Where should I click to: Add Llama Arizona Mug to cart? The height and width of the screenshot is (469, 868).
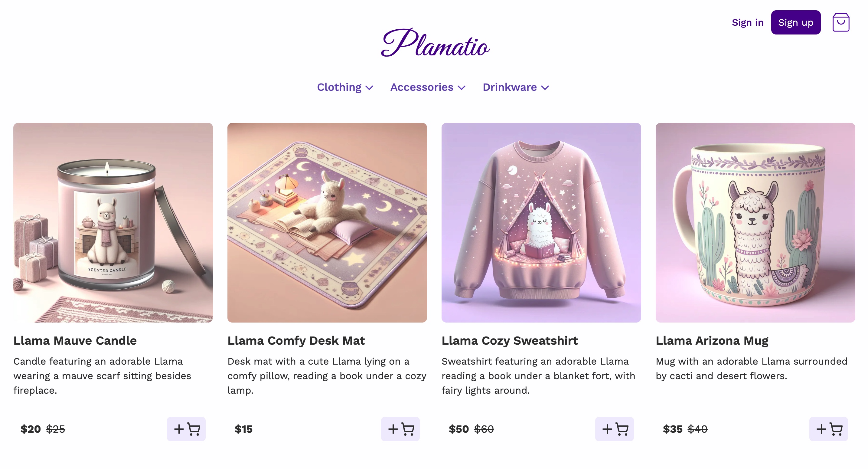pos(829,429)
